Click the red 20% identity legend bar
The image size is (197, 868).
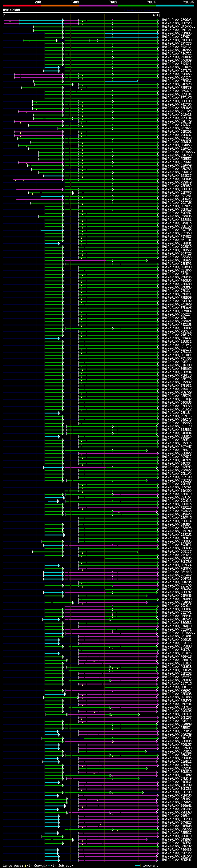[x=22, y=6]
